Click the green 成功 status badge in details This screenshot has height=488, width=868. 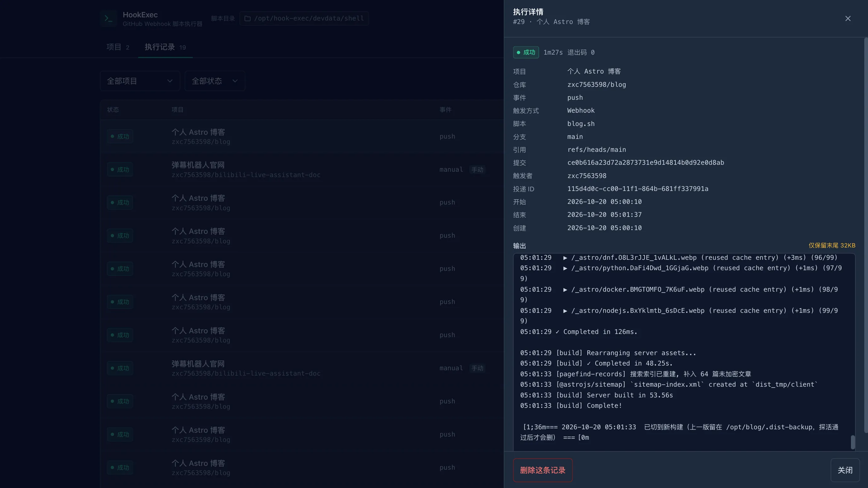point(526,52)
